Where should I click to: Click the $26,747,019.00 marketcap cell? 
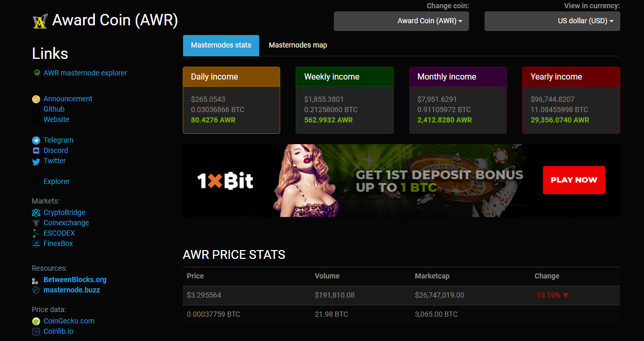click(440, 295)
